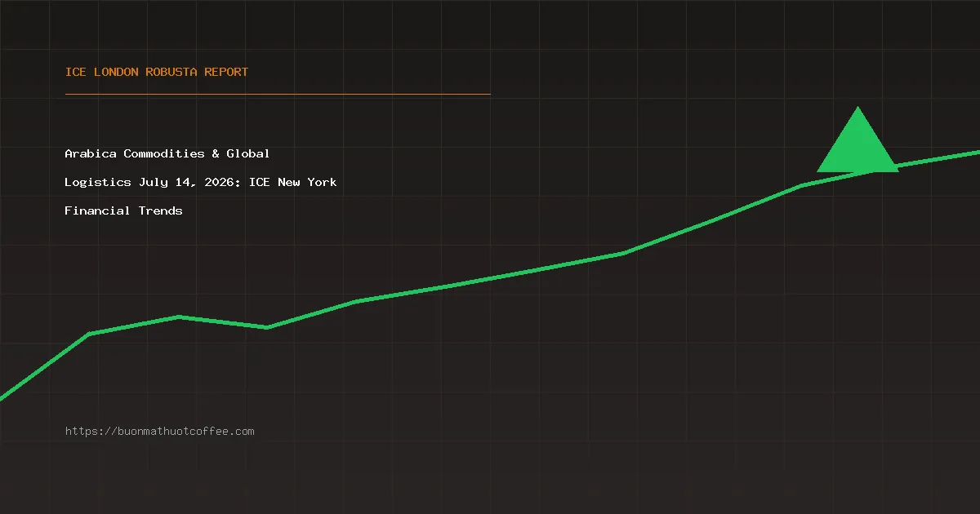Click the word ROBUSTA in the header

point(171,72)
